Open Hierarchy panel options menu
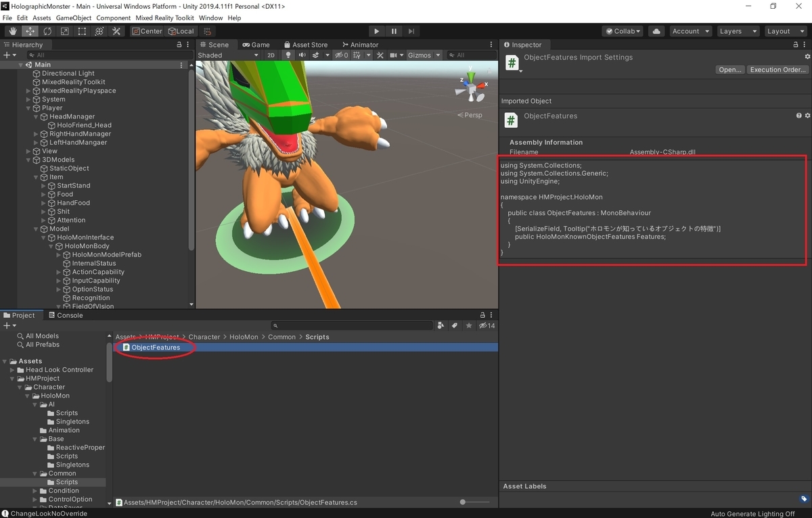812x518 pixels. pos(189,45)
